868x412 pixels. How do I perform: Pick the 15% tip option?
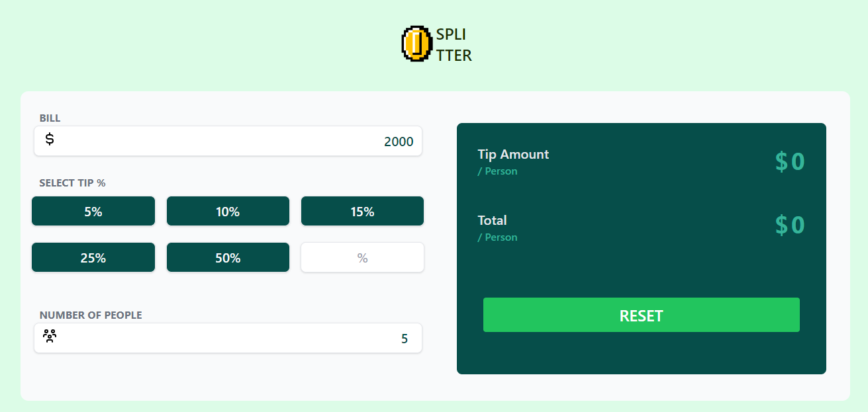point(362,212)
